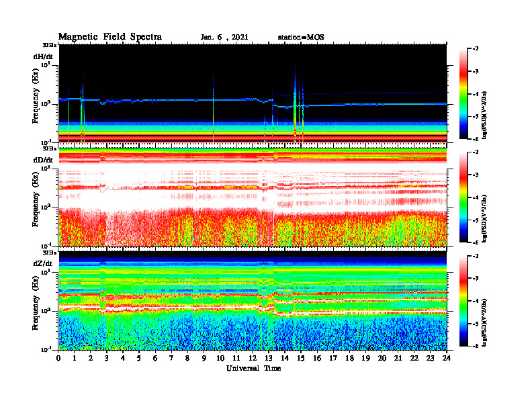
Task: Click hour 1 on the time axis
Action: point(75,359)
